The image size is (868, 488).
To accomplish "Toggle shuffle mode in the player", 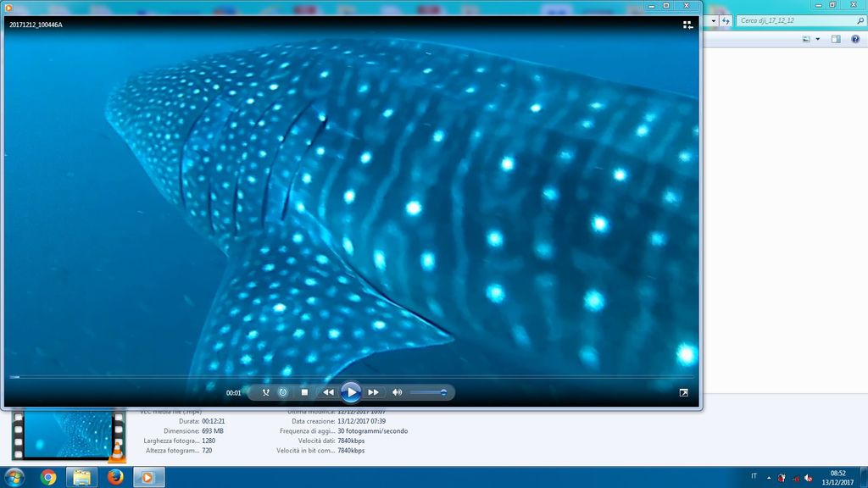I will tap(265, 392).
